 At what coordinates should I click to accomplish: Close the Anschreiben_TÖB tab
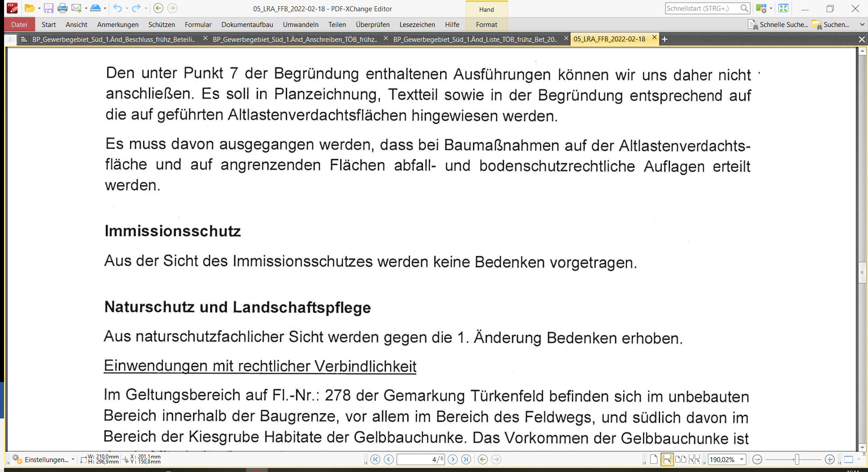coord(386,39)
